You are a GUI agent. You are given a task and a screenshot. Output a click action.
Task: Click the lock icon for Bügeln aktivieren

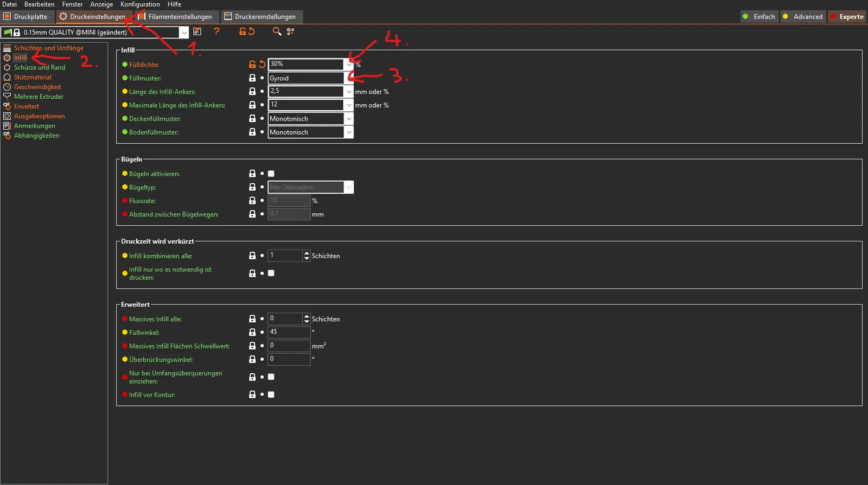(252, 174)
